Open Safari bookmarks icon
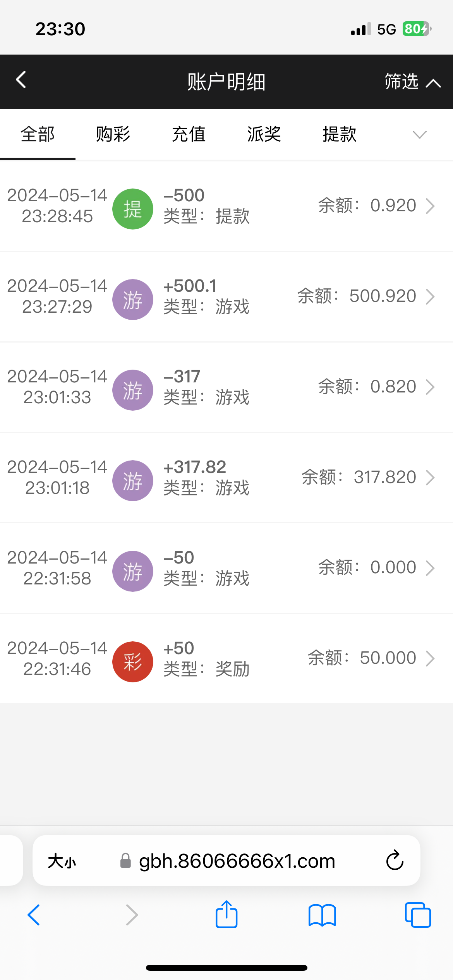The height and width of the screenshot is (980, 453). (322, 915)
